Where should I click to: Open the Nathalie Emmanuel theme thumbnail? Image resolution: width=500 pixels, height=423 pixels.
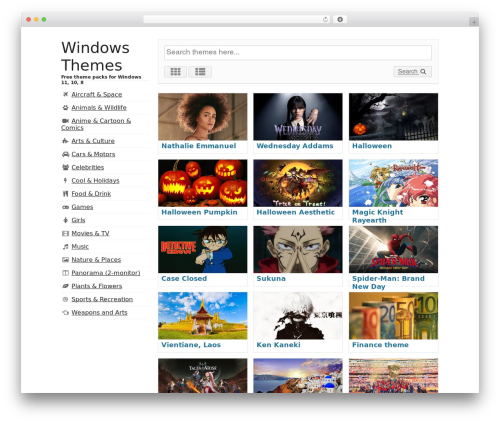pyautogui.click(x=203, y=117)
